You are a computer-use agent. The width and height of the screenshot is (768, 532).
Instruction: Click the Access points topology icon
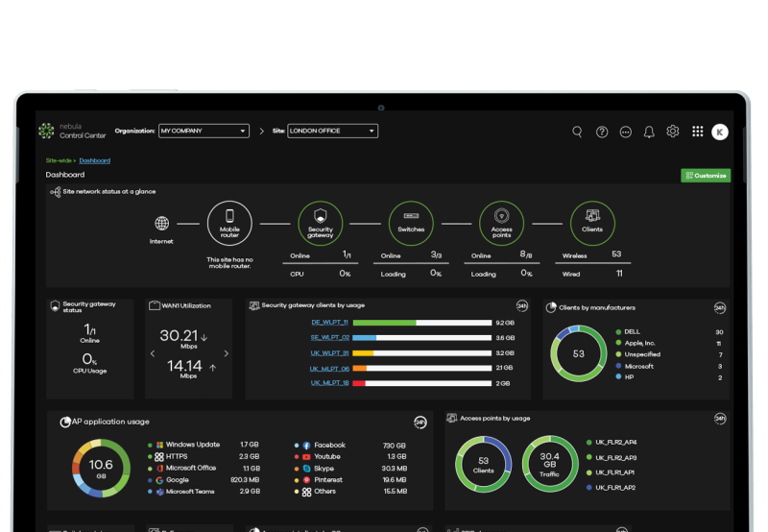coord(501,223)
